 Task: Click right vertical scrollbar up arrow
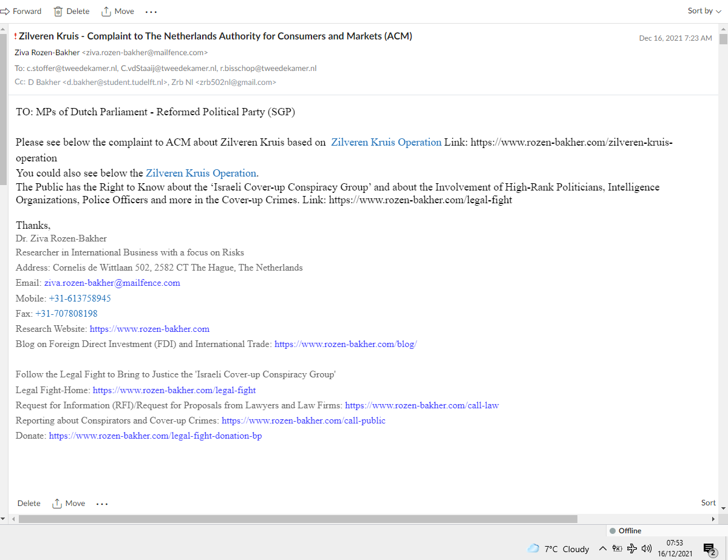click(x=723, y=29)
